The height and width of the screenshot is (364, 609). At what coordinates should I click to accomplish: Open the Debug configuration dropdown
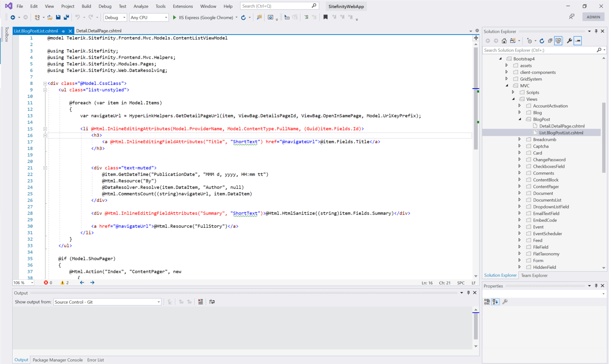(115, 17)
